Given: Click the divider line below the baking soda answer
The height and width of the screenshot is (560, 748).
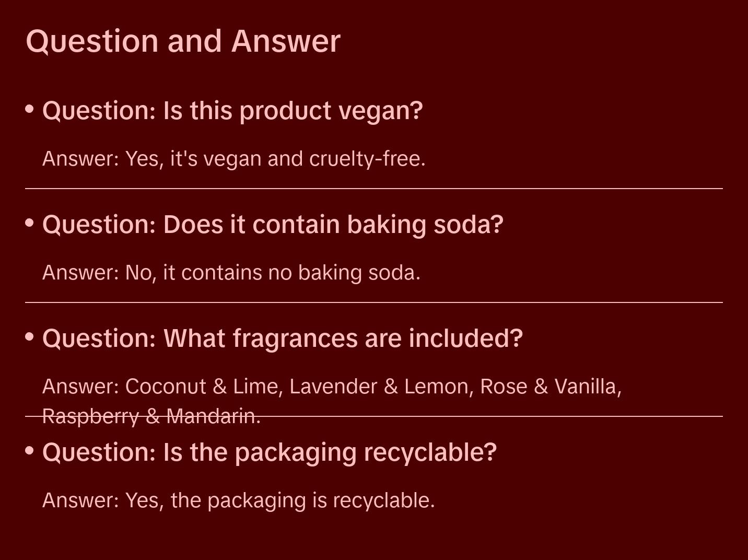Looking at the screenshot, I should [374, 302].
